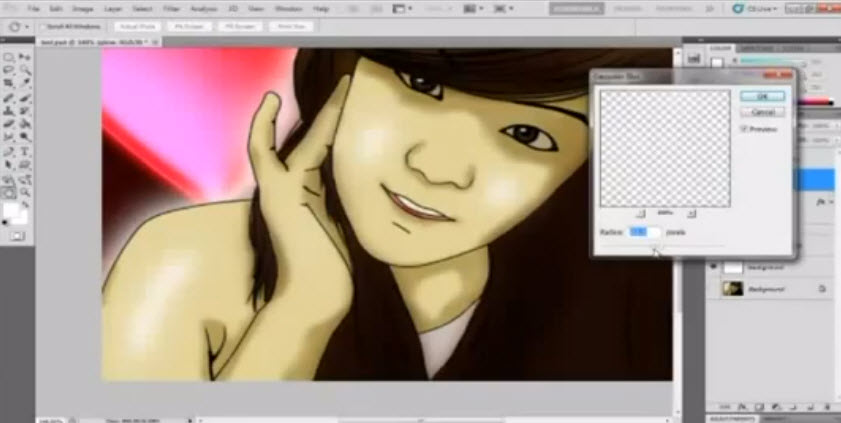Zoom out the Gaussian Blur preview
The image size is (841, 423).
(640, 213)
